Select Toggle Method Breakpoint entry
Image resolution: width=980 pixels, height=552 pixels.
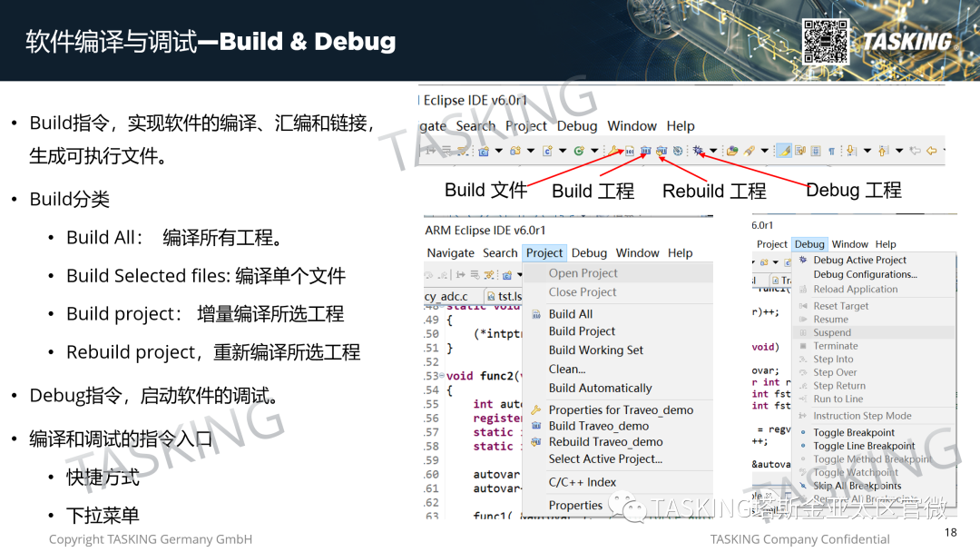[x=873, y=459]
